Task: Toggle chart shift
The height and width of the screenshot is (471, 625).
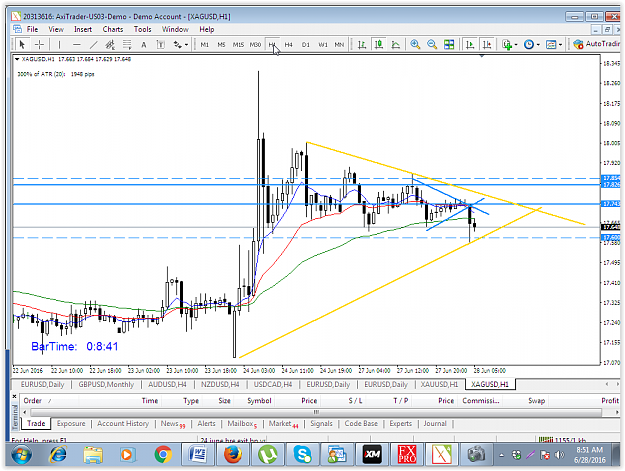Action: pos(487,44)
